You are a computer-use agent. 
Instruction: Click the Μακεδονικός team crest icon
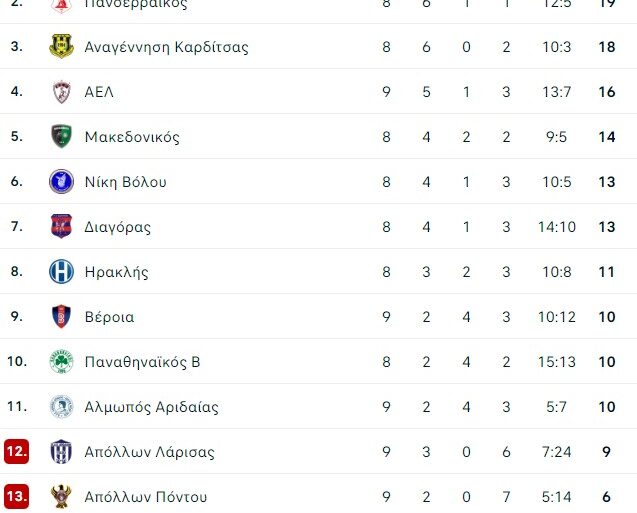61,137
